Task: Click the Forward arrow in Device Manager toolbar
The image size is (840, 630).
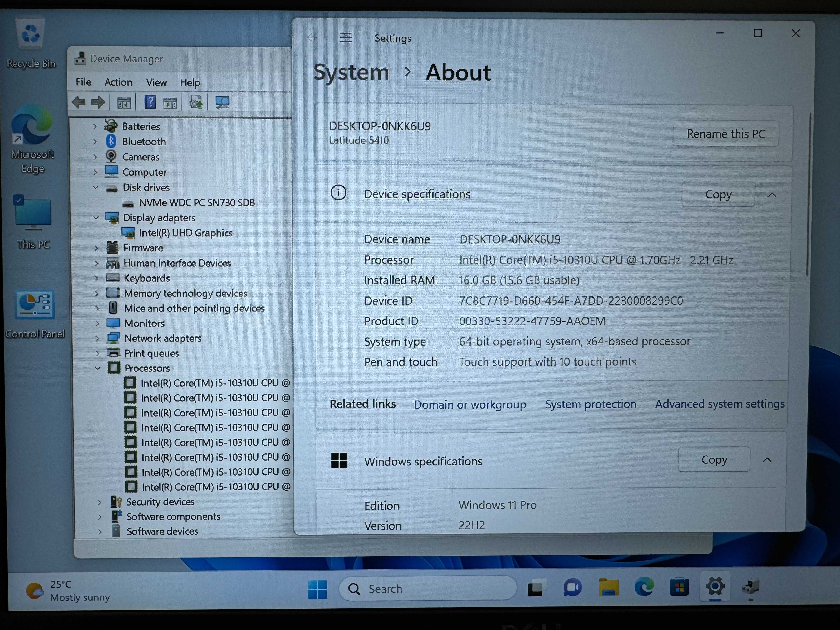Action: point(98,102)
